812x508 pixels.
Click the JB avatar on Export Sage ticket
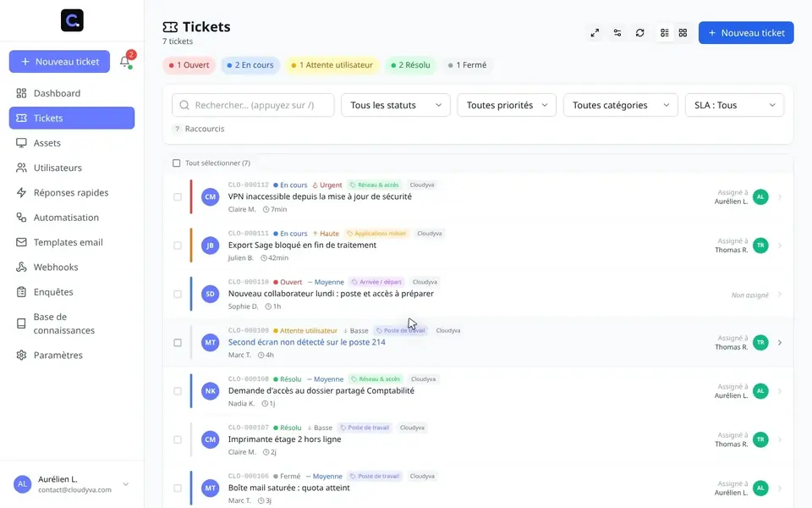[x=211, y=246]
